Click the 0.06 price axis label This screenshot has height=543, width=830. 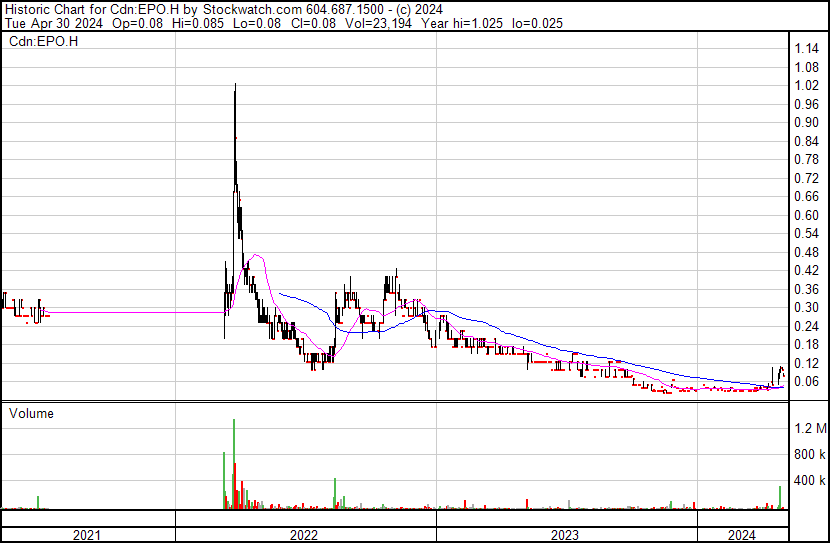pos(807,382)
